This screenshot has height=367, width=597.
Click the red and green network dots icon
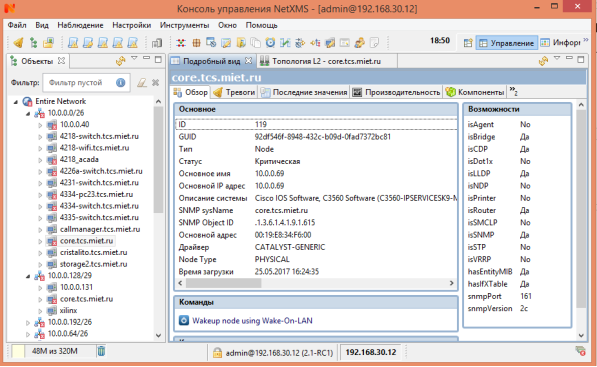181,43
